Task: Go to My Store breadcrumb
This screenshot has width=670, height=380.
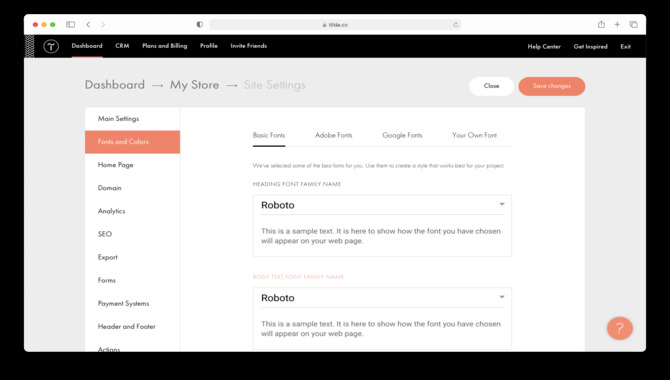Action: [194, 85]
